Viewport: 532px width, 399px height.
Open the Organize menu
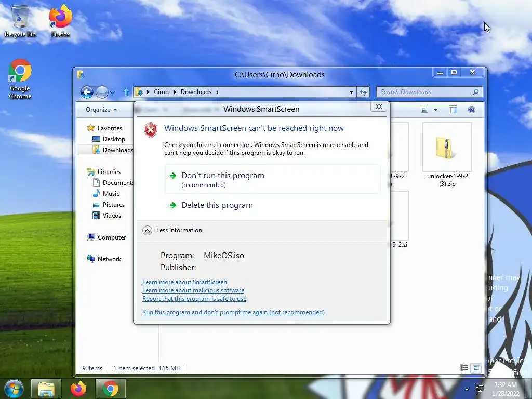coord(101,110)
